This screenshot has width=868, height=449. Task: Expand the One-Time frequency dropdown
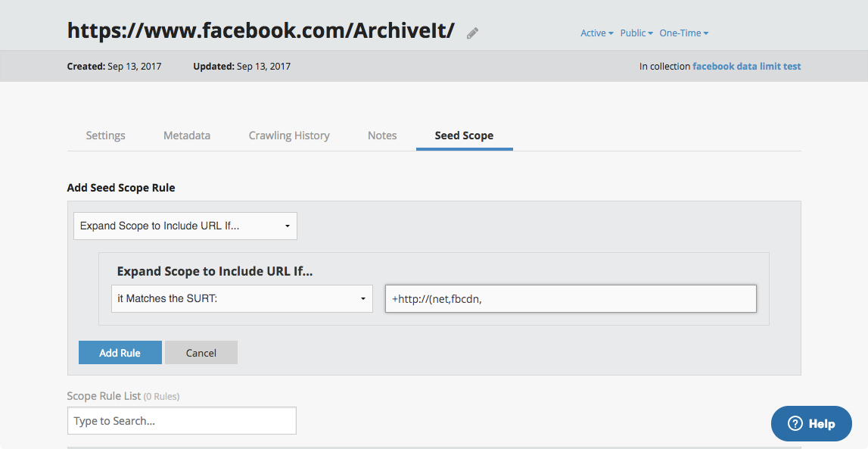click(x=683, y=33)
